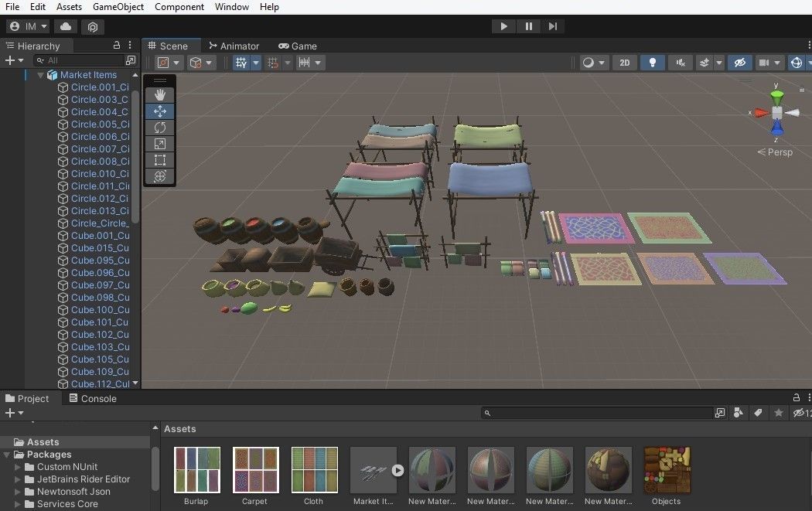Viewport: 812px width, 511px height.
Task: Toggle scene lighting bulb
Action: point(653,63)
